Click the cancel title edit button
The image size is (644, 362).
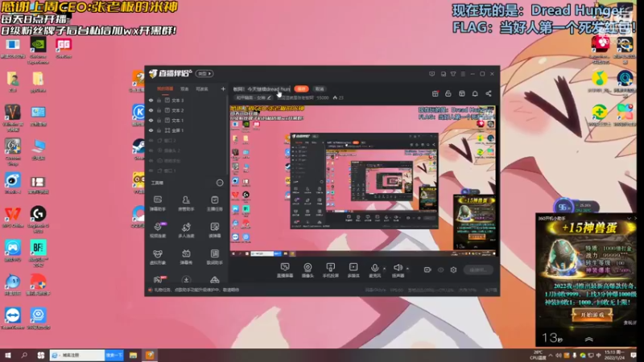(320, 88)
